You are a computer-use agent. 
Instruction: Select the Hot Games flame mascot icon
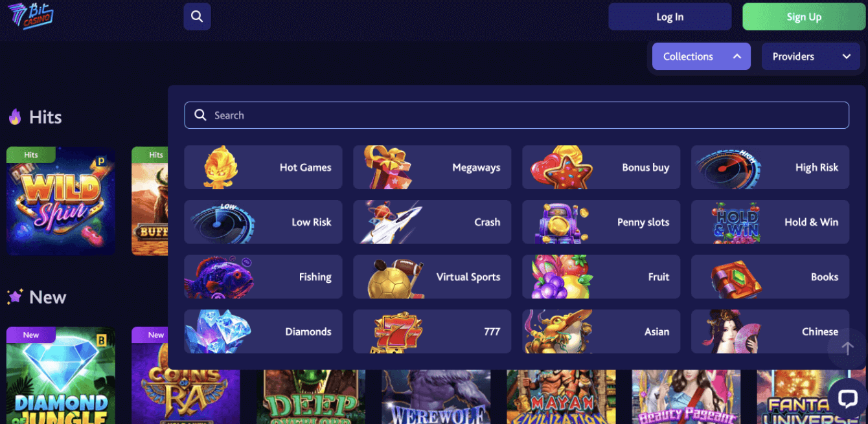pyautogui.click(x=221, y=167)
